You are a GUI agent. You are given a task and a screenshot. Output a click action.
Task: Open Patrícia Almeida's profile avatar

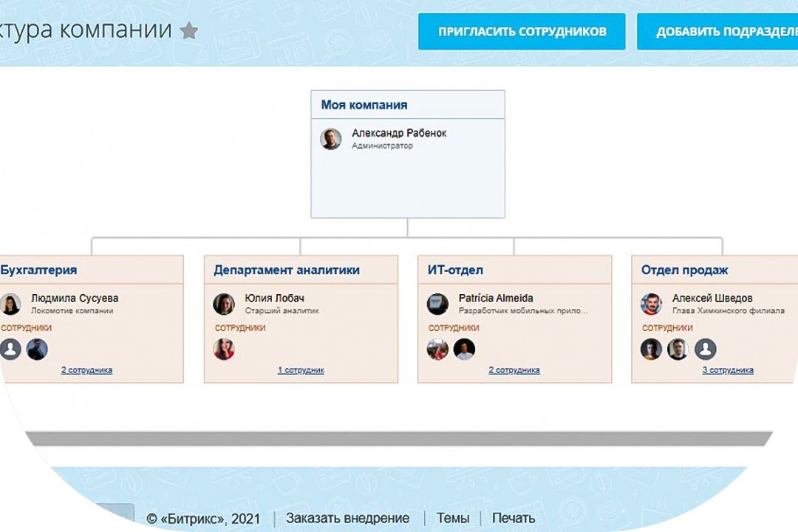(x=437, y=304)
